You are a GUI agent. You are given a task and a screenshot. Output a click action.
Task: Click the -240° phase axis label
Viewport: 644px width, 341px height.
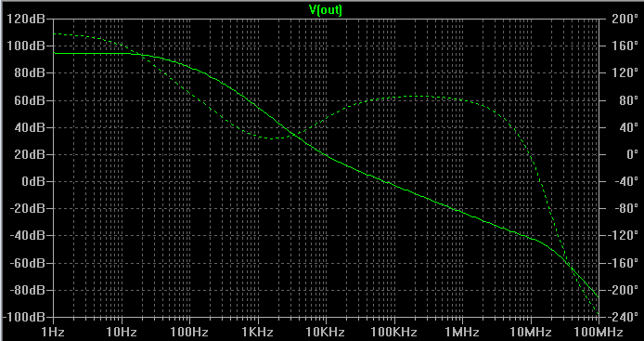point(623,318)
